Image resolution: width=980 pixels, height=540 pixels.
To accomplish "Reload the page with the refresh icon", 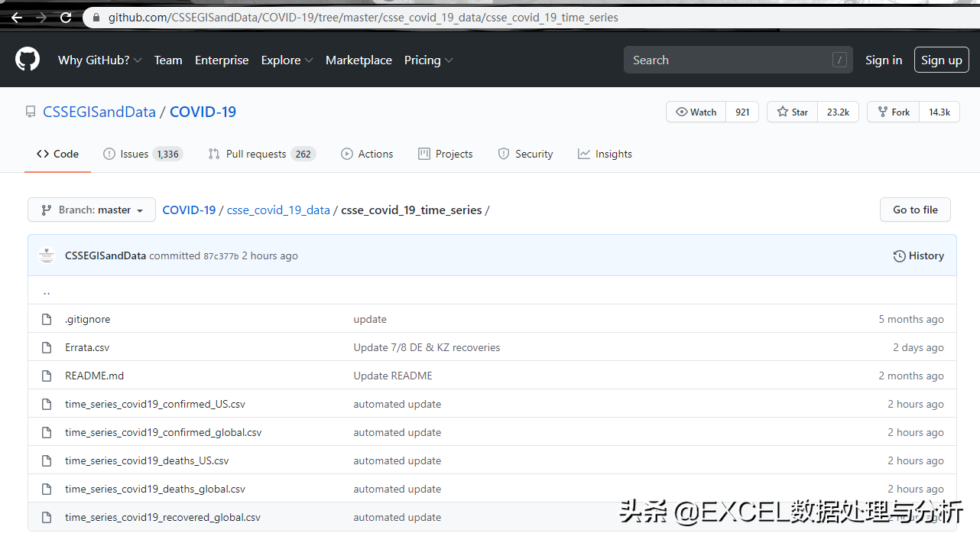I will tap(66, 17).
